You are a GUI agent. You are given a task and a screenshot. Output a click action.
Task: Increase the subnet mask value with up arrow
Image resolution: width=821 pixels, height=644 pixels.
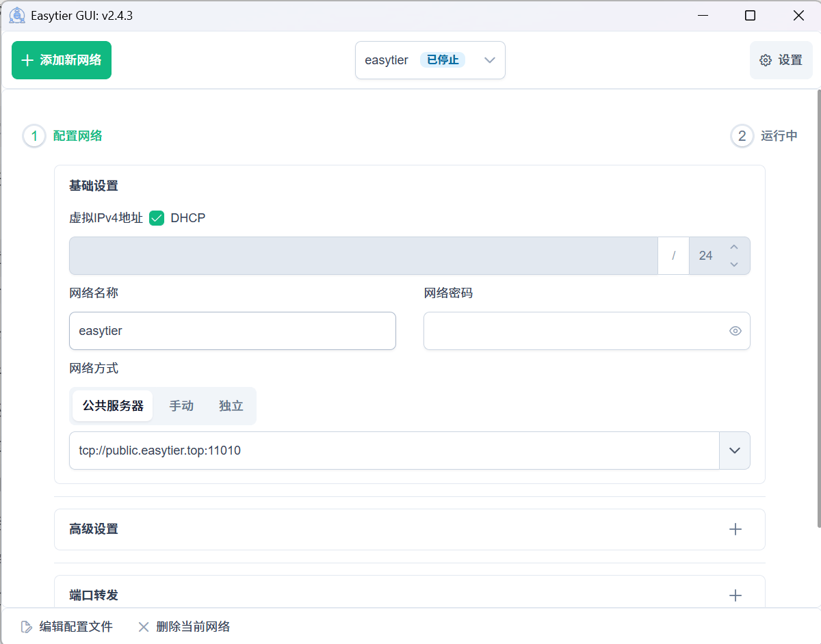click(x=734, y=247)
